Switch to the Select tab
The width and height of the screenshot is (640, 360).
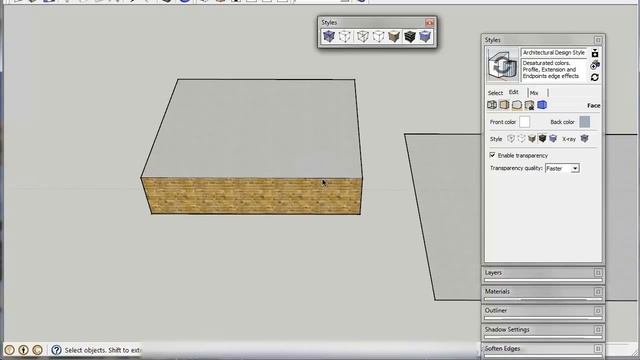[495, 93]
